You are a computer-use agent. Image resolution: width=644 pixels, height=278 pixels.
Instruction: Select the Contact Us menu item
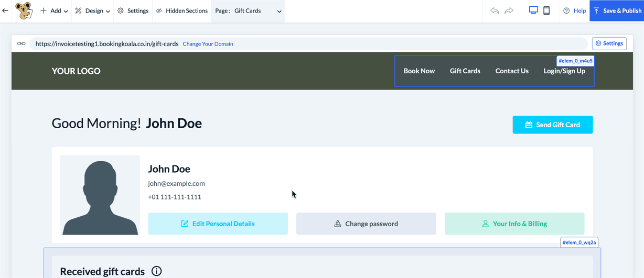coord(512,71)
